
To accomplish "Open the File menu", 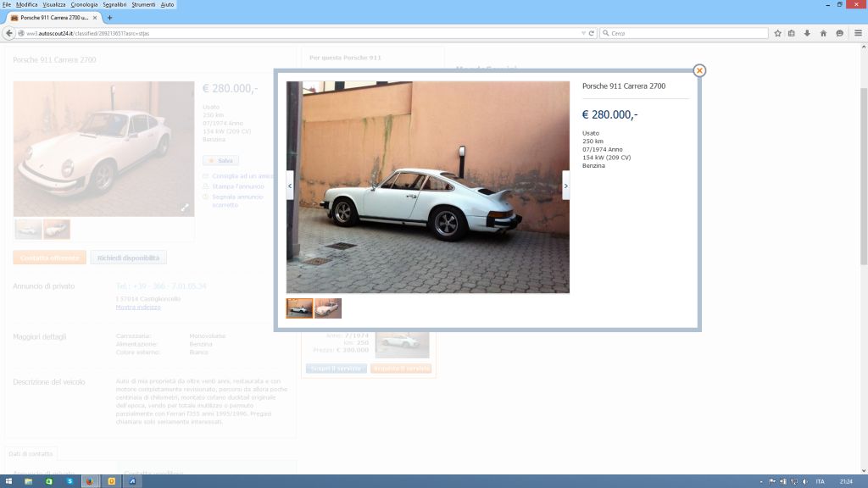I will [7, 4].
